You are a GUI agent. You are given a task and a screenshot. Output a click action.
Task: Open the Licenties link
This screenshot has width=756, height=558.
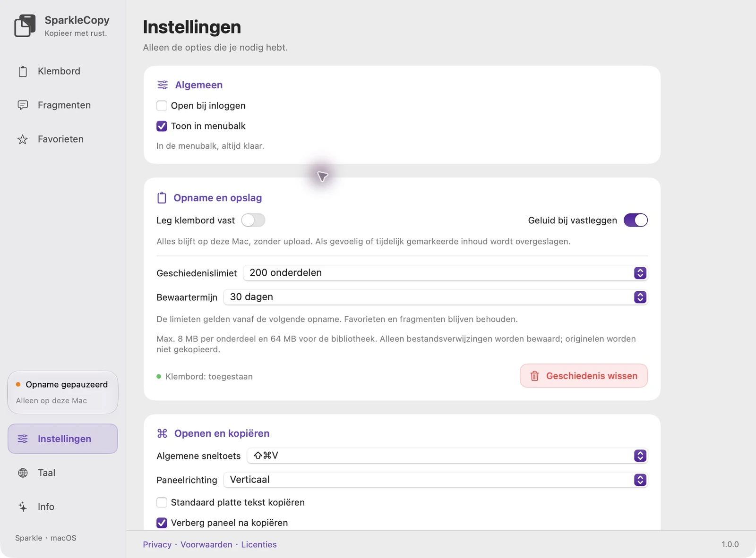pyautogui.click(x=259, y=545)
